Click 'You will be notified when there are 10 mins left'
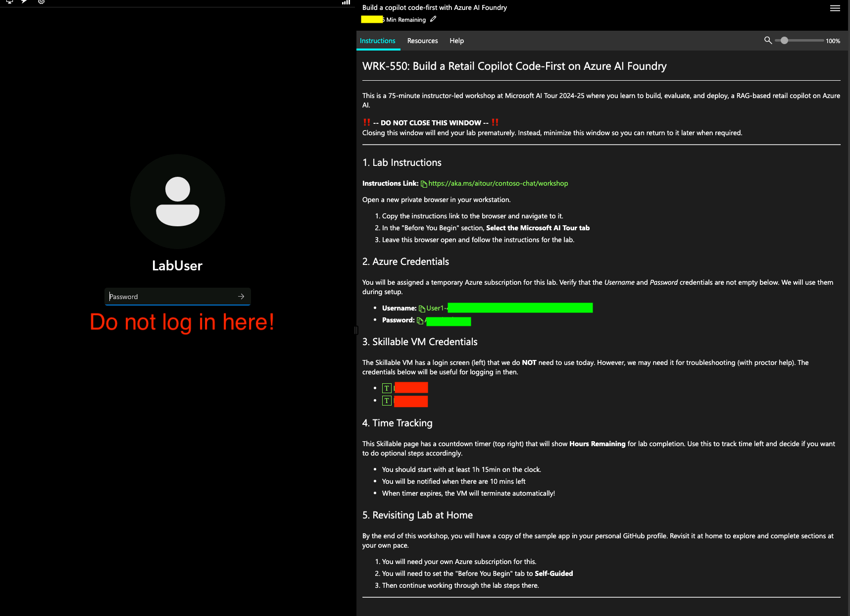 coord(453,482)
